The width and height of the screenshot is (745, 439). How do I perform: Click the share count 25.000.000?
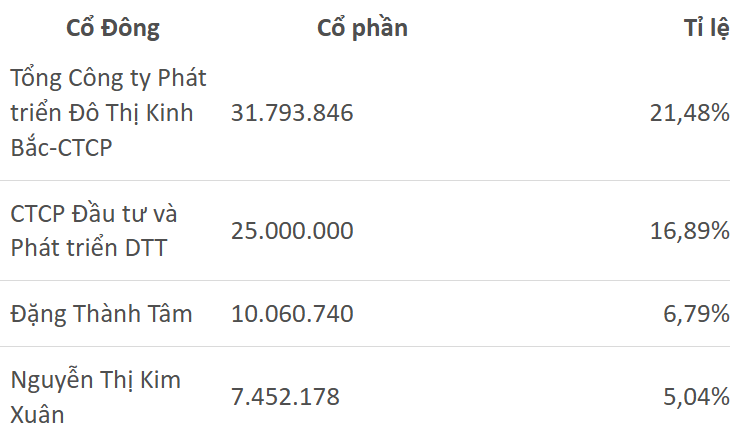[292, 230]
